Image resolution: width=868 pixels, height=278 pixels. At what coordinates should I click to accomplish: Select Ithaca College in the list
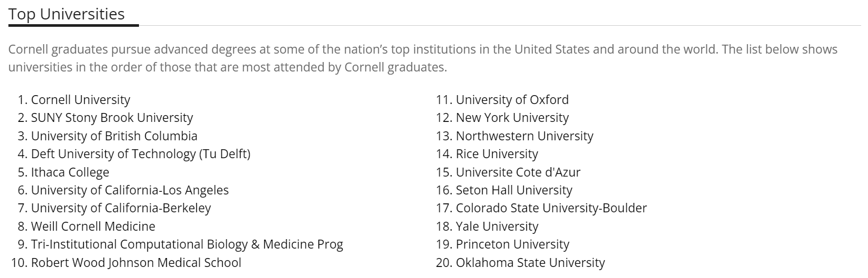70,172
